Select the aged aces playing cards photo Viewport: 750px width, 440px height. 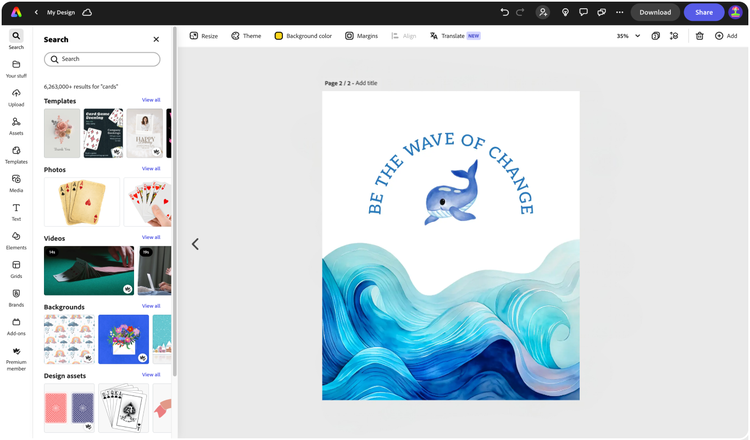(x=82, y=202)
